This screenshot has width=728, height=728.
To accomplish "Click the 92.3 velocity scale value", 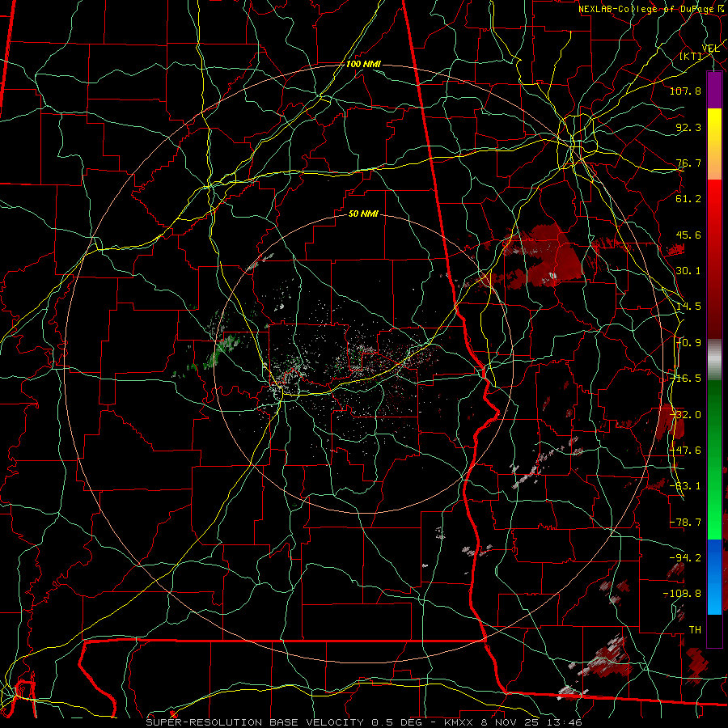I will point(688,127).
